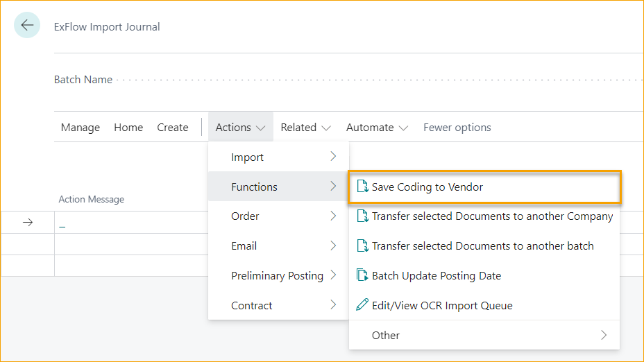Choose Transfer selected Documents to another batch
644x362 pixels.
click(x=484, y=245)
